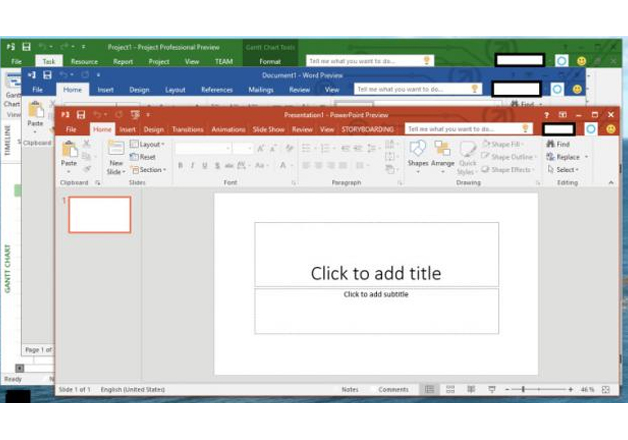Click the smiley feedback icon in Word
The width and height of the screenshot is (628, 440).
coord(577,89)
